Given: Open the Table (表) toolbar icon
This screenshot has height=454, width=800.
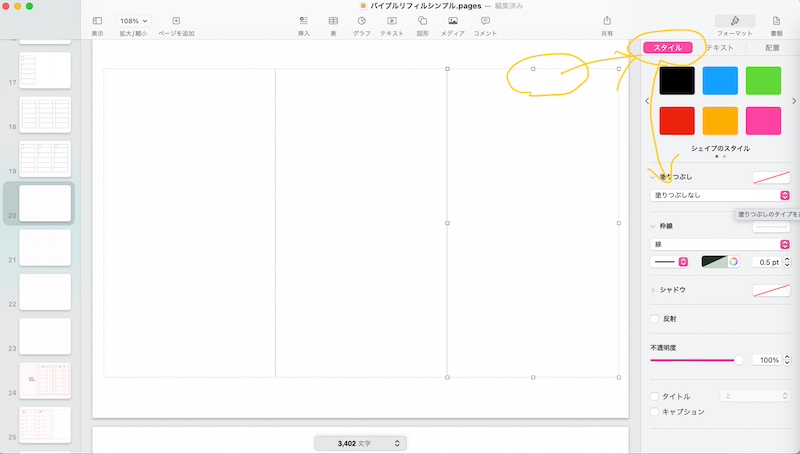Looking at the screenshot, I should [333, 21].
